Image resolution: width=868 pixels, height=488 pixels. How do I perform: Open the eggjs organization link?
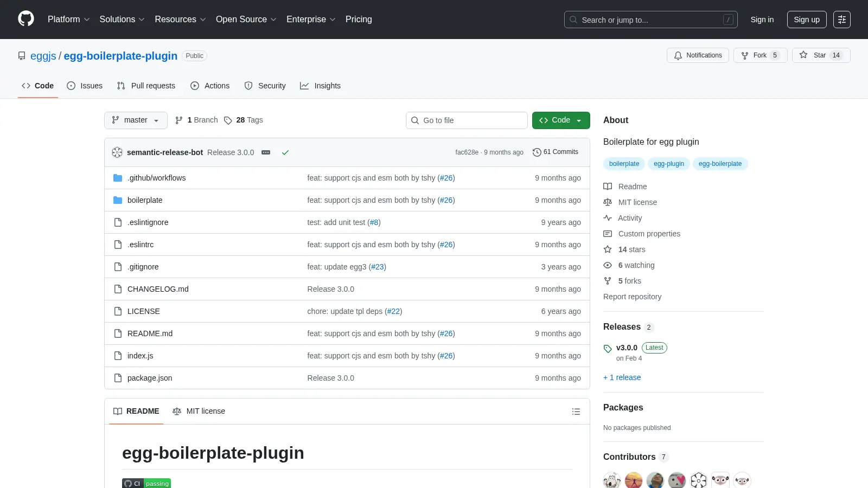[x=43, y=56]
